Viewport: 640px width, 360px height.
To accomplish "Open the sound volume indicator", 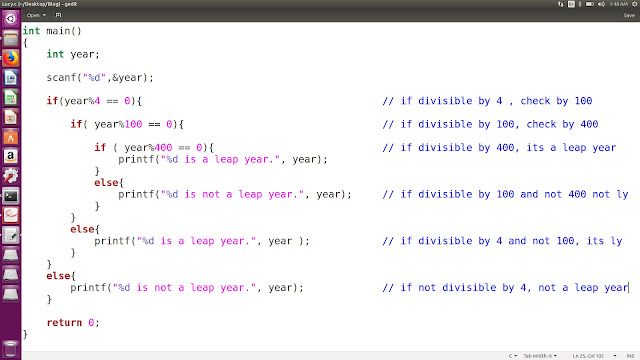I will coord(601,4).
